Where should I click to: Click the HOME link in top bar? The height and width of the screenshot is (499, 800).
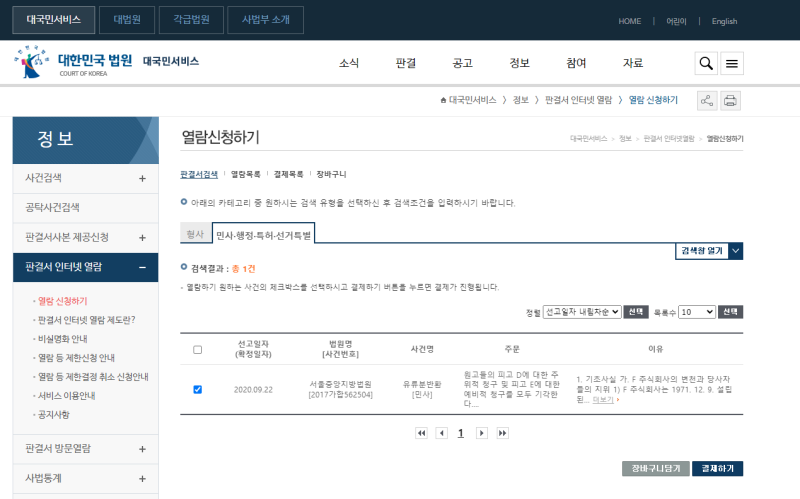tap(630, 21)
